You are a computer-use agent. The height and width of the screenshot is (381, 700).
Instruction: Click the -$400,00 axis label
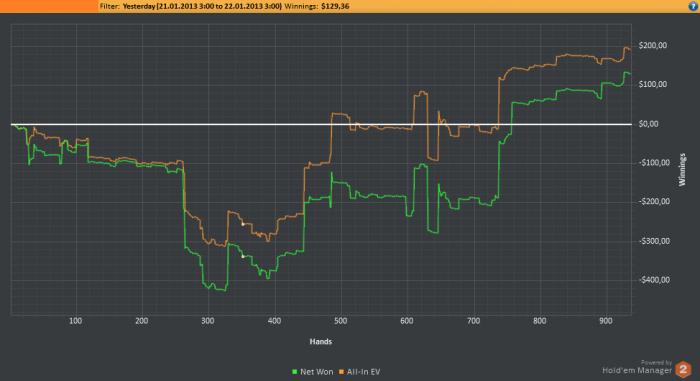[654, 280]
